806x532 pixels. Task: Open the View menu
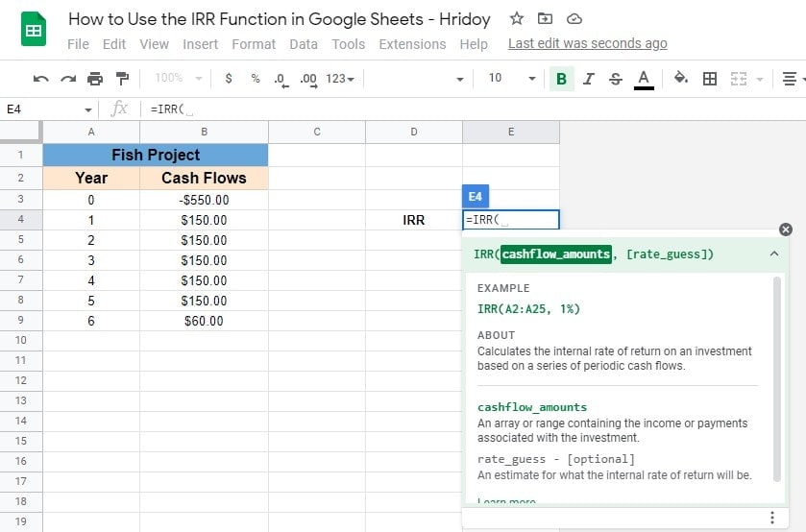(x=155, y=44)
